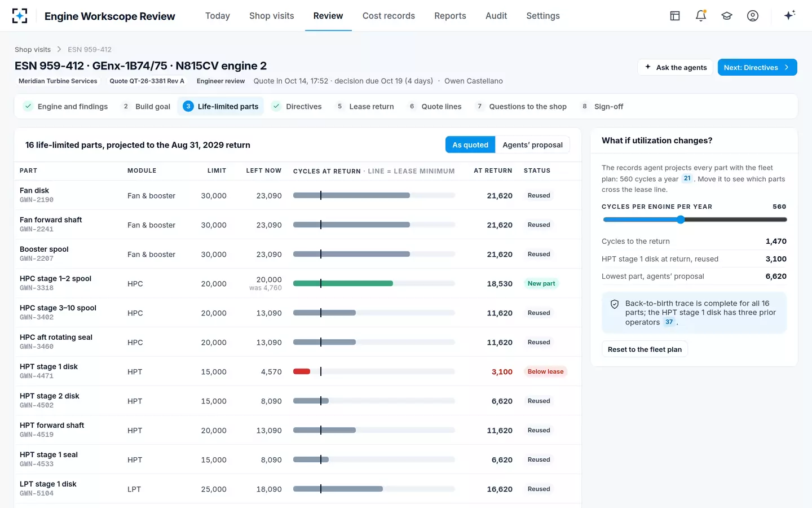Click the cycles per engine slider handle

[x=681, y=220]
